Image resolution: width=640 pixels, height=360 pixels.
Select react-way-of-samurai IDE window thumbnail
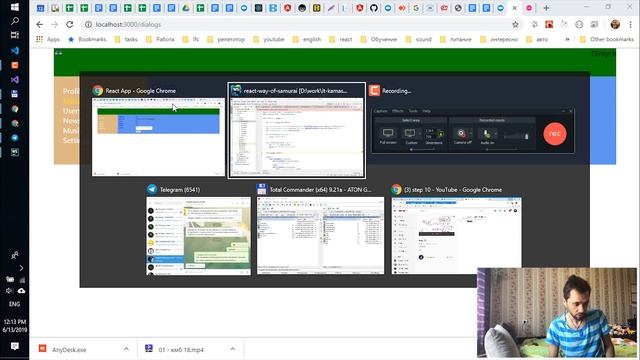[297, 131]
